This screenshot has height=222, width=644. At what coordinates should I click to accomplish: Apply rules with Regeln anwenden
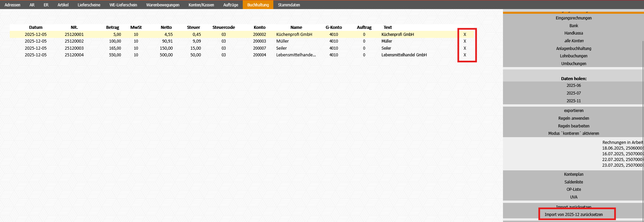click(573, 118)
